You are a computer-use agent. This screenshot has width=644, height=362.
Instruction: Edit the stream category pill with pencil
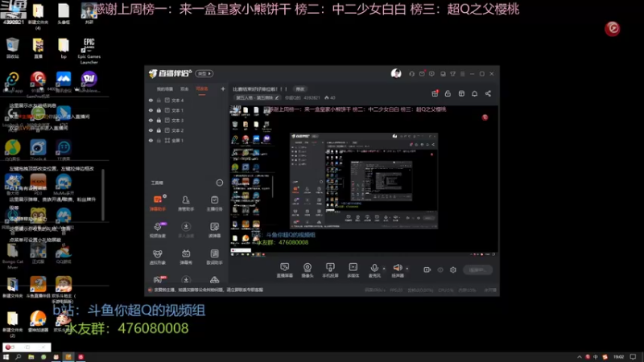tap(258, 97)
